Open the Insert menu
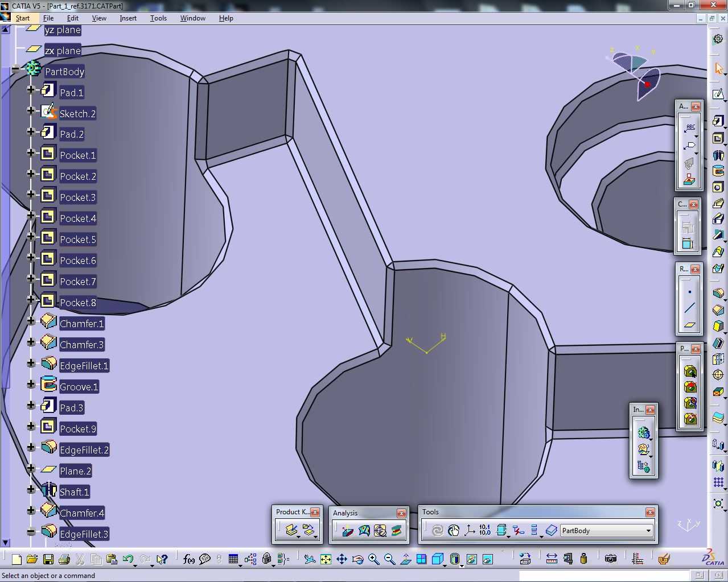Image resolution: width=728 pixels, height=582 pixels. [128, 18]
